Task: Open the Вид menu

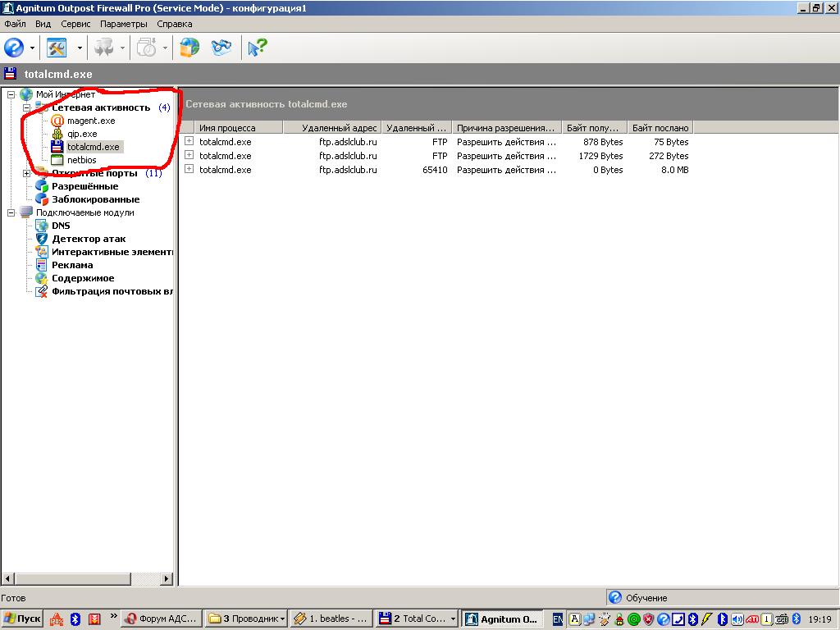Action: (43, 24)
